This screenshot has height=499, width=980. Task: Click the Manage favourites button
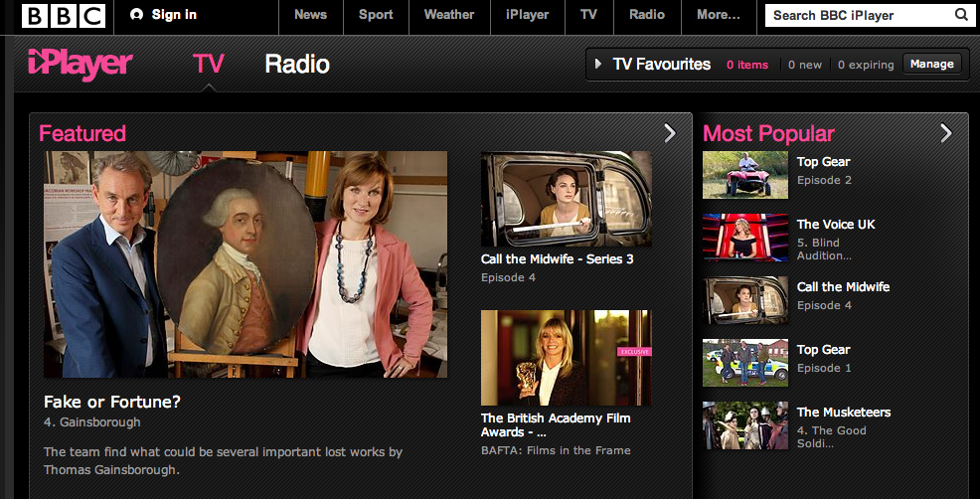(932, 64)
